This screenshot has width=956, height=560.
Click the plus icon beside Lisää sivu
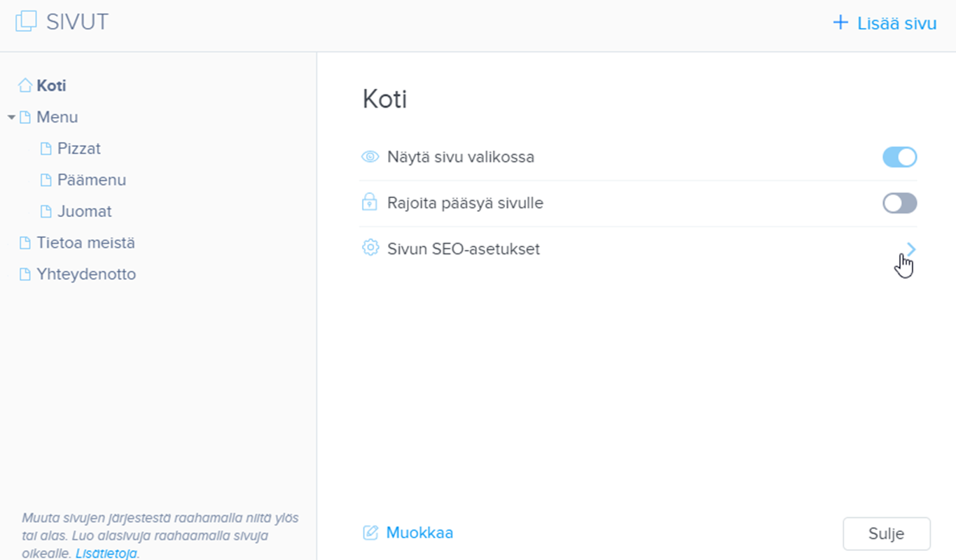tap(840, 23)
